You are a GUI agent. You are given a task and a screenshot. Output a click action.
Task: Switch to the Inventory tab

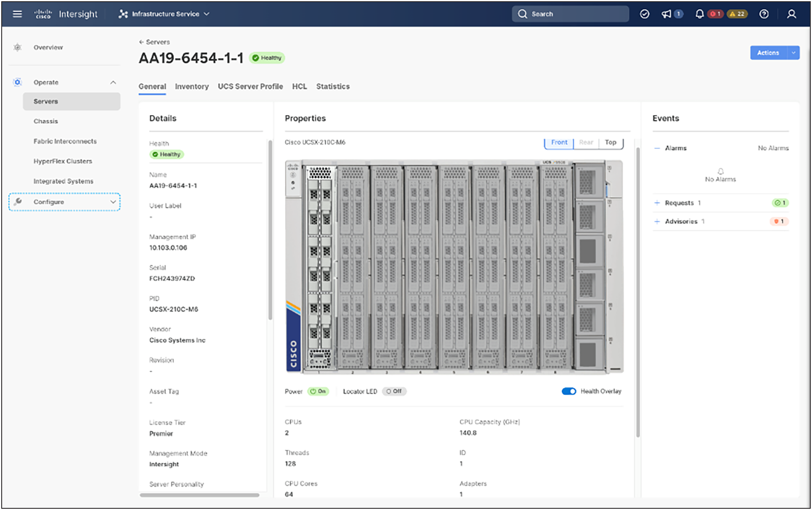[192, 86]
